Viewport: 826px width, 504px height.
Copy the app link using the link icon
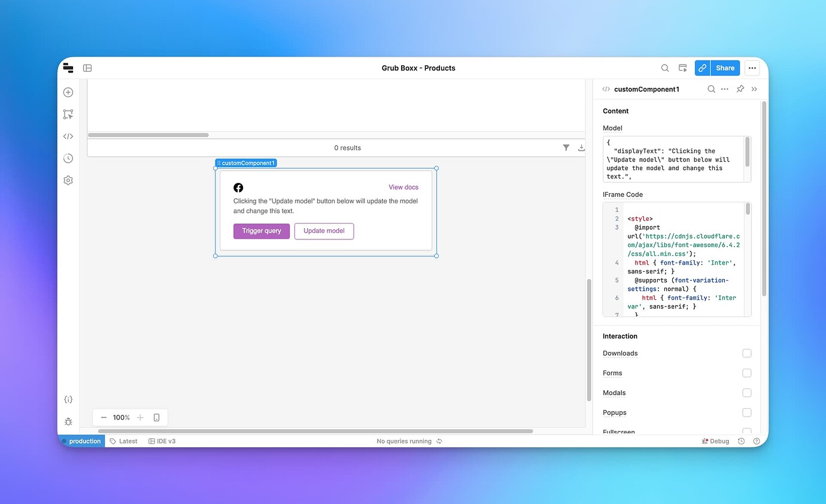[x=702, y=68]
